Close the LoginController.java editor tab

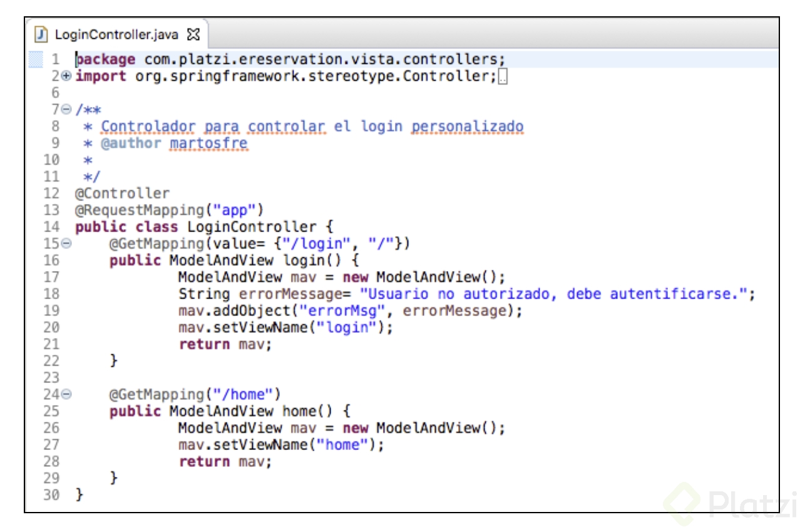pos(193,33)
